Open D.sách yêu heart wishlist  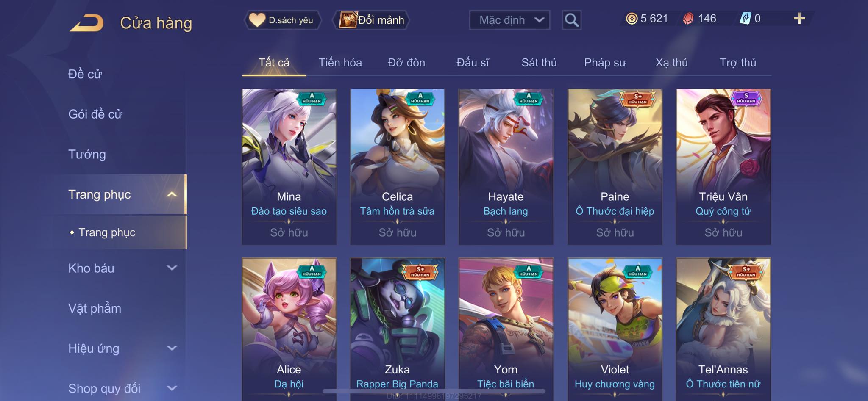[x=282, y=20]
